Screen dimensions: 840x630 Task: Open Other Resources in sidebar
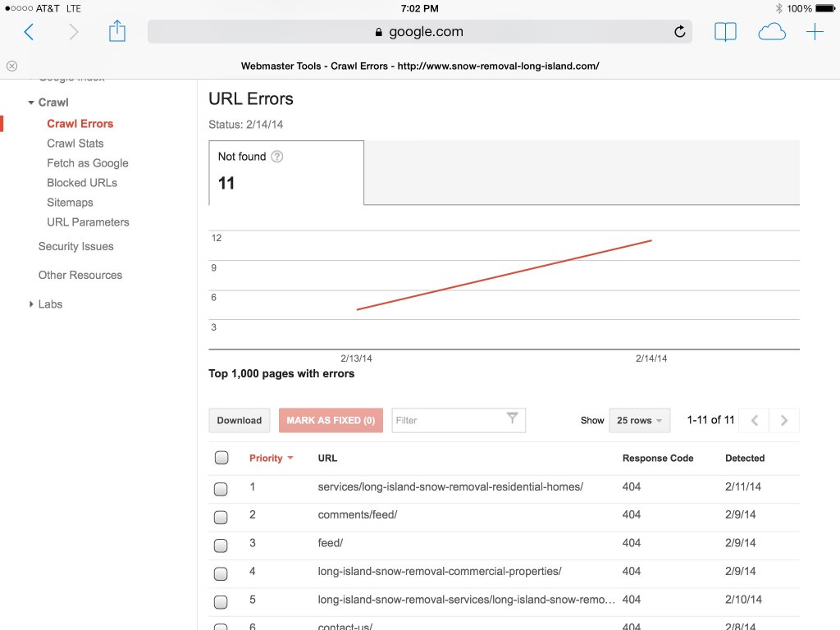[80, 275]
